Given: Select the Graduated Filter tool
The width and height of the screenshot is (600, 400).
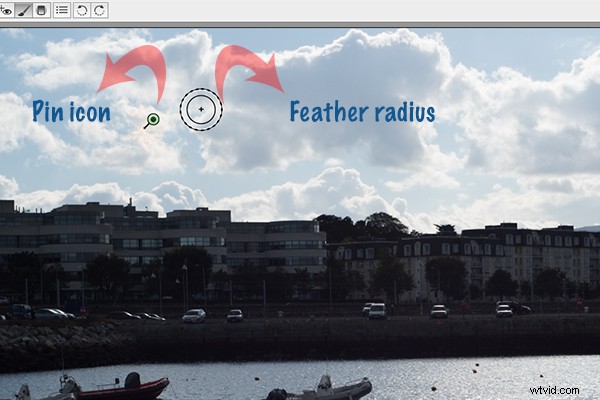Looking at the screenshot, I should click(41, 9).
